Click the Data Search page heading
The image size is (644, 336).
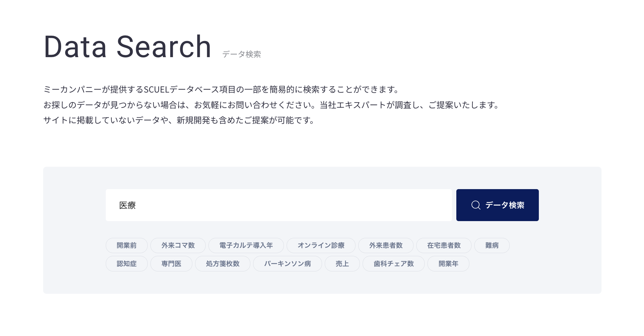pyautogui.click(x=127, y=47)
